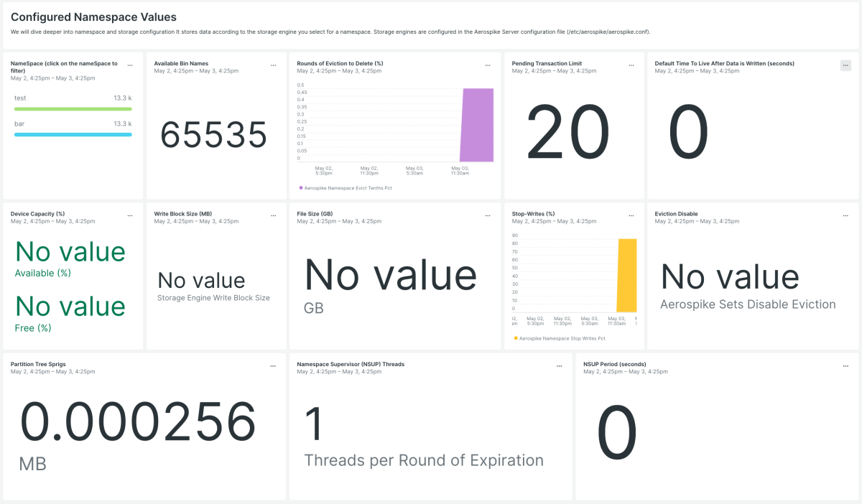Open the Available Bin Names options menu
Screen dimensions: 862x504
tap(273, 65)
